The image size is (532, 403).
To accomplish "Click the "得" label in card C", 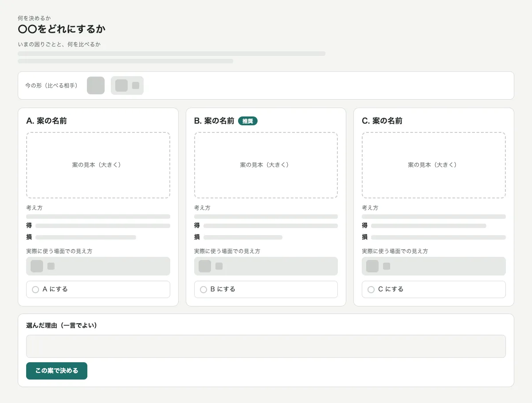I will pos(364,226).
